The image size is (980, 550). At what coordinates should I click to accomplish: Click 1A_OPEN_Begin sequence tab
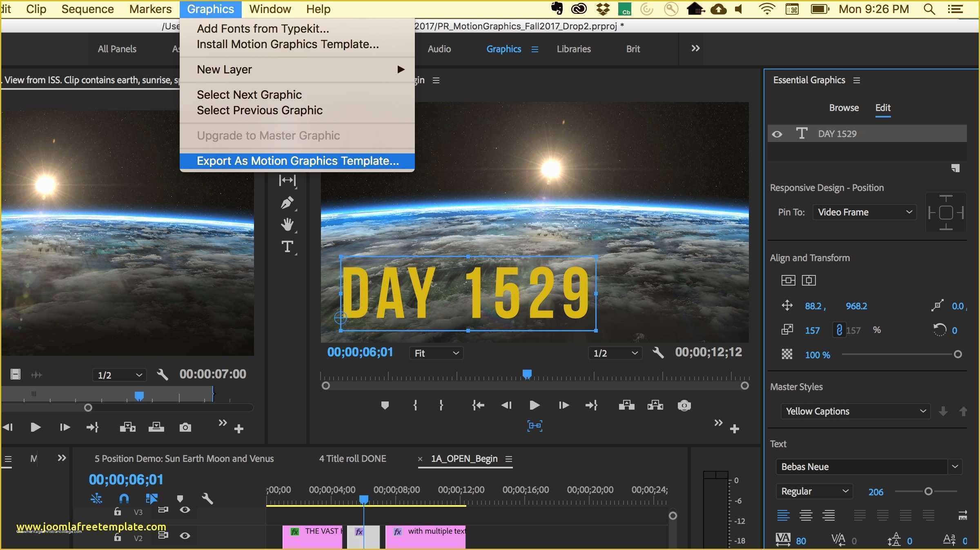tap(467, 458)
